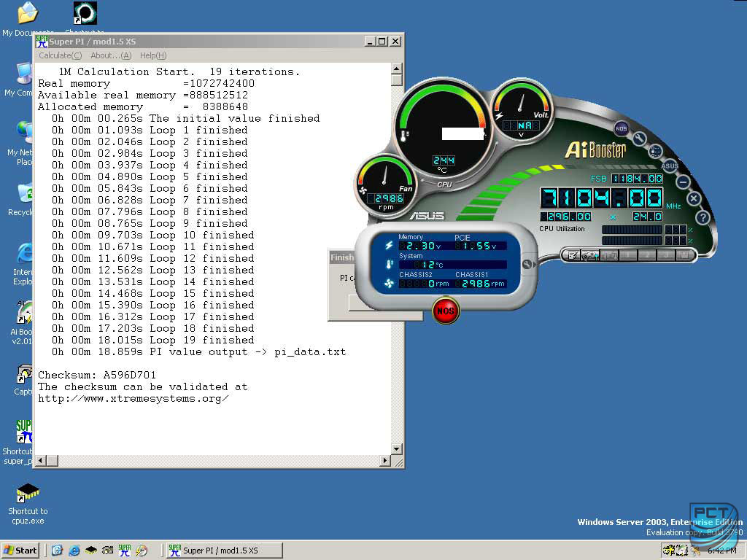Click the taskbar clock showing 6:42 PM
Image resolution: width=747 pixels, height=560 pixels.
point(722,551)
